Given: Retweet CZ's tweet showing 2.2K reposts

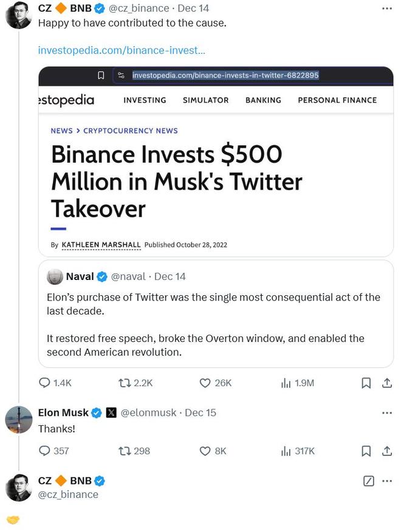Looking at the screenshot, I should [x=125, y=383].
